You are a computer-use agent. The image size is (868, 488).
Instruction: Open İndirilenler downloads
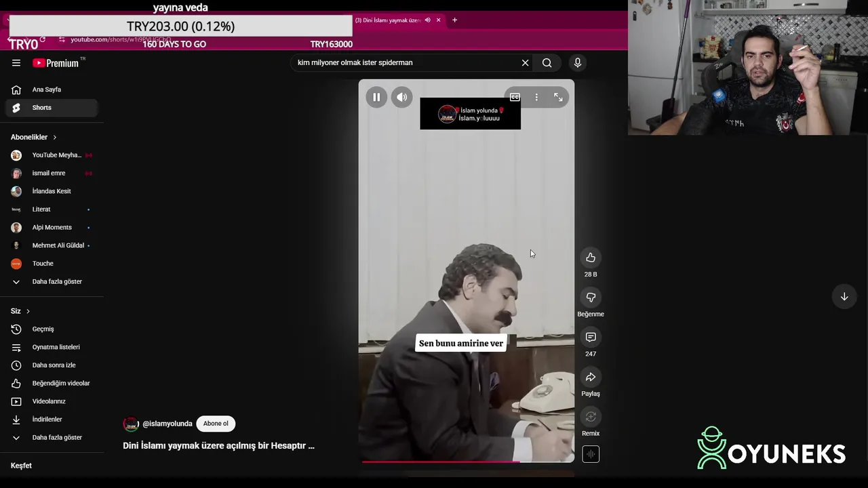52,420
